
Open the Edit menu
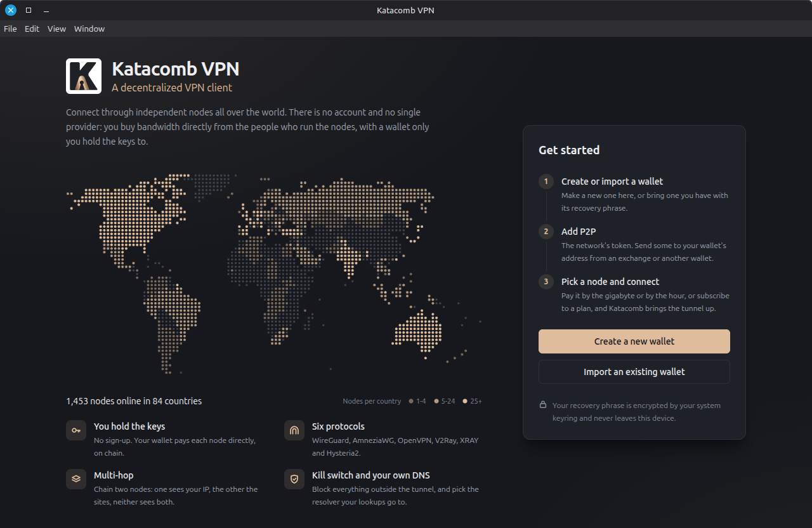pos(32,29)
